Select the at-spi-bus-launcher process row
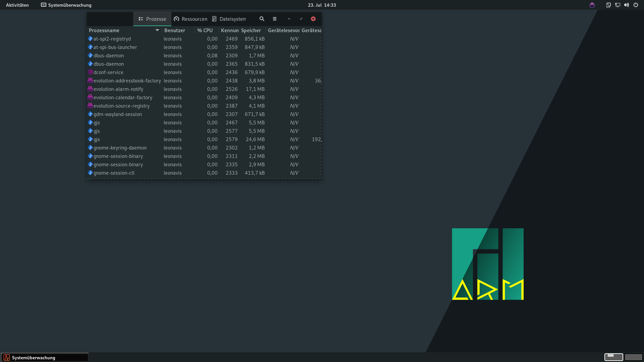Viewport: 644px width, 362px height. pyautogui.click(x=204, y=47)
